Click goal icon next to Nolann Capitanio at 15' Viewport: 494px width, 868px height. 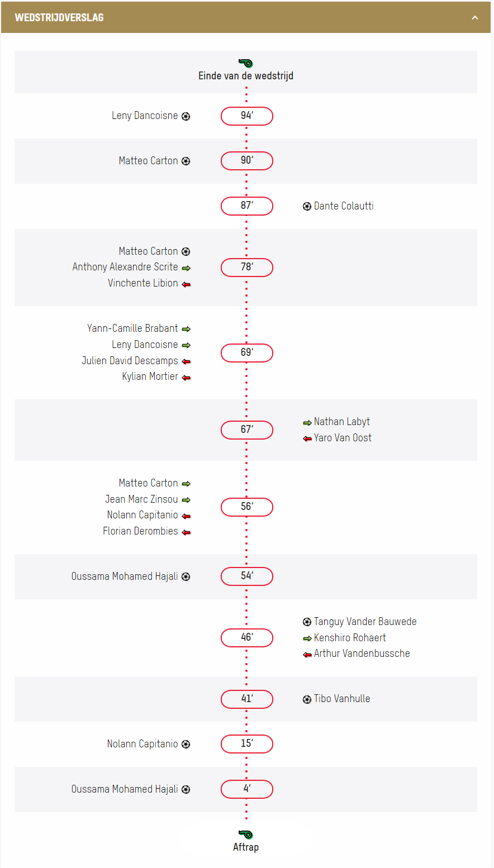click(x=186, y=745)
